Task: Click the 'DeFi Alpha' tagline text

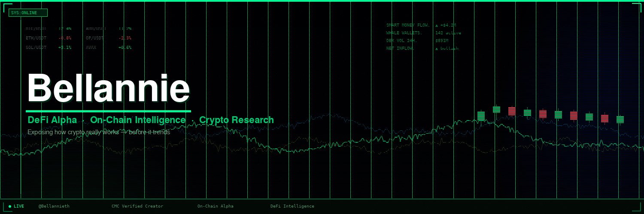Action: coord(52,120)
